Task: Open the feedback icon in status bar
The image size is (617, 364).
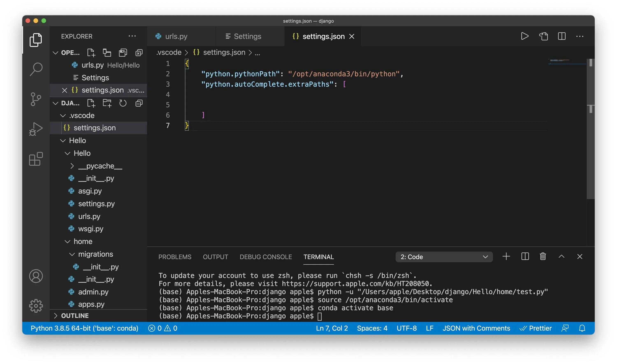Action: (565, 328)
